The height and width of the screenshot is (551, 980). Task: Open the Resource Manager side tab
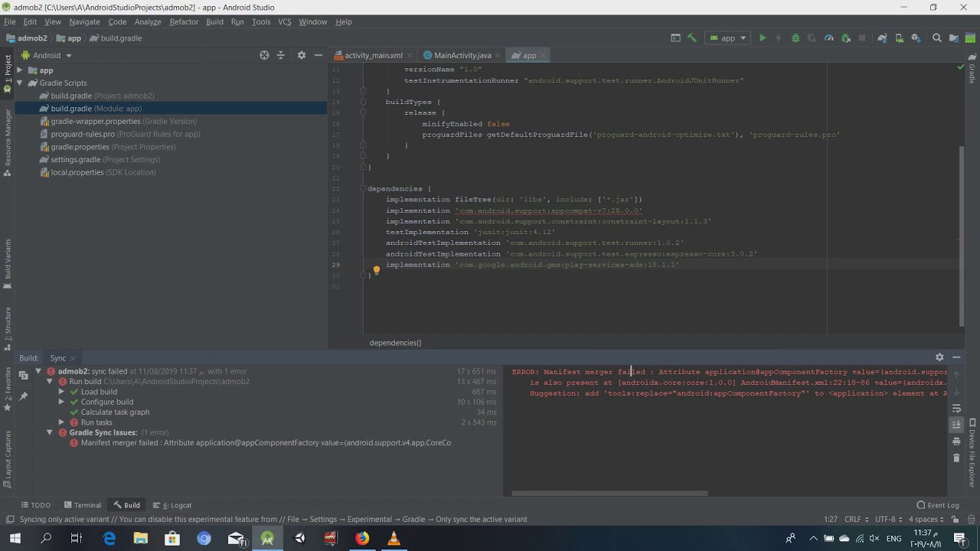[8, 142]
